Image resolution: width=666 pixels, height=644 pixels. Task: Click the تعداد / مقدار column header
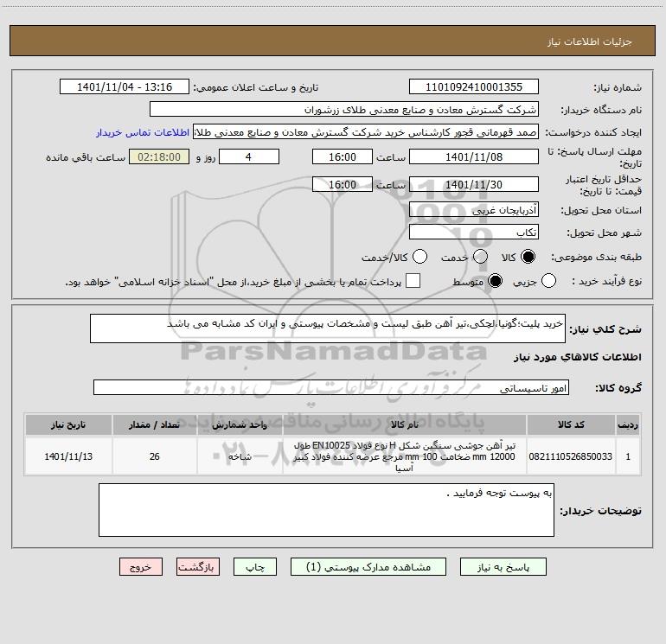[x=155, y=424]
